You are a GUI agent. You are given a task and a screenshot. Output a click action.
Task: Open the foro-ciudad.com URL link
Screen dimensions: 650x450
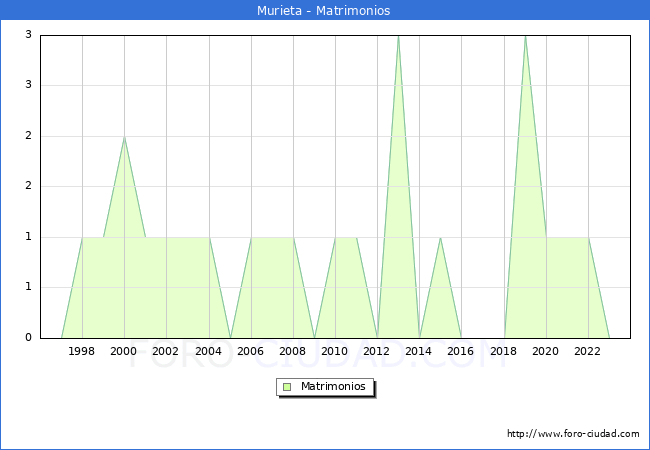[x=573, y=434]
